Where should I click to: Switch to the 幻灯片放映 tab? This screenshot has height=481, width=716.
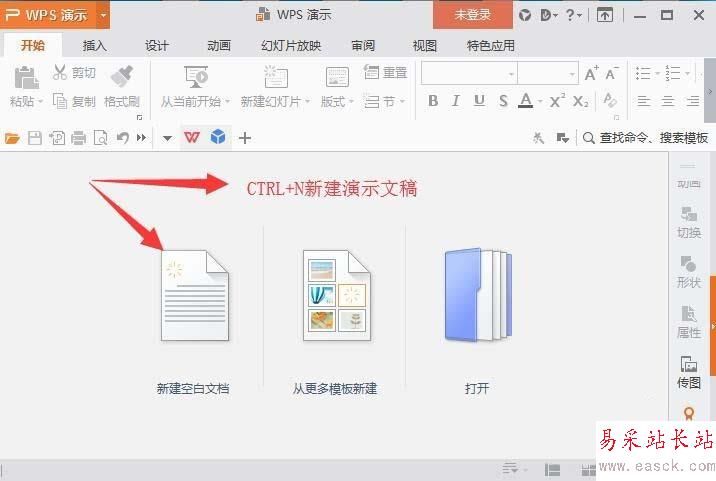pos(291,46)
